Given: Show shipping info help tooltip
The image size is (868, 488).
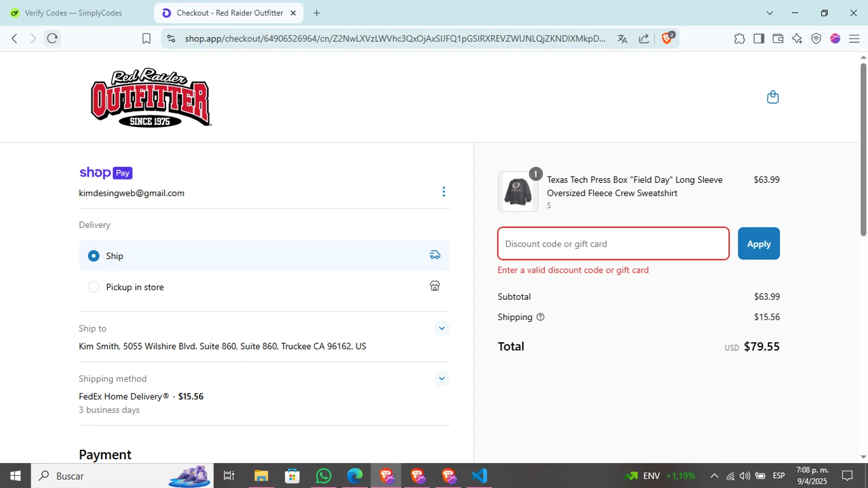Looking at the screenshot, I should (x=540, y=317).
